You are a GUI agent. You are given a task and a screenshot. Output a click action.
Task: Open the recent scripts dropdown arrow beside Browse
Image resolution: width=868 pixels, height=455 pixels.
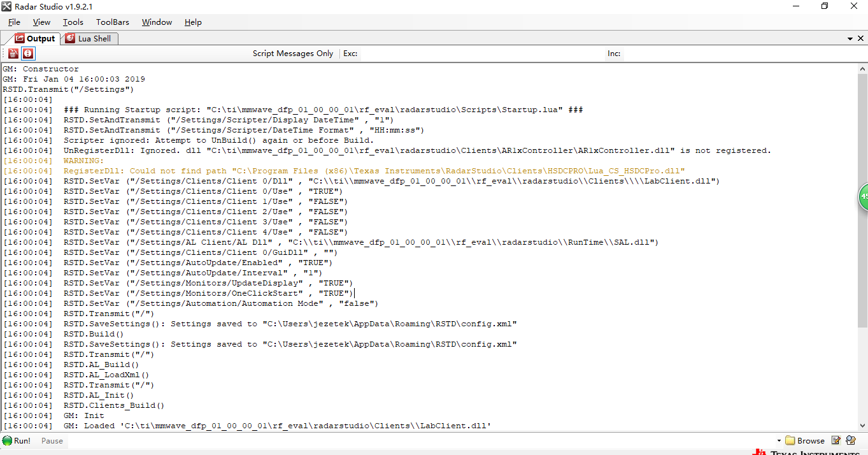[779, 440]
